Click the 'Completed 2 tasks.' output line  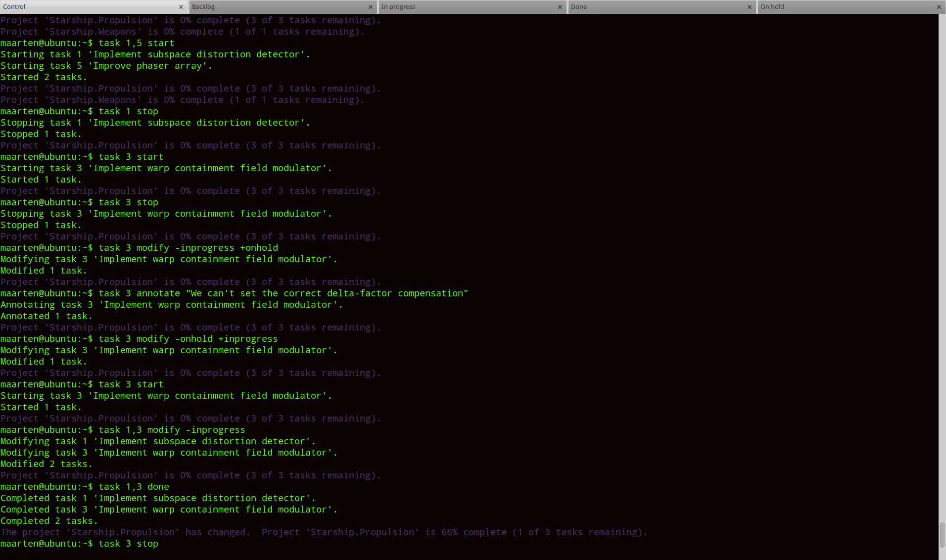pyautogui.click(x=49, y=520)
